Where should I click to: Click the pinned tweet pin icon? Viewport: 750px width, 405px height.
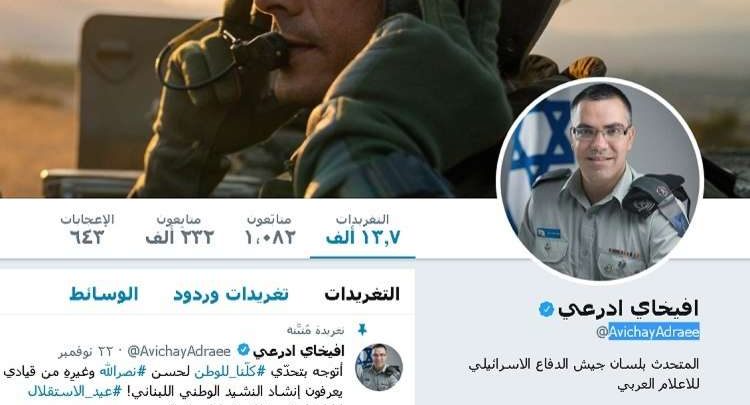coord(362,329)
